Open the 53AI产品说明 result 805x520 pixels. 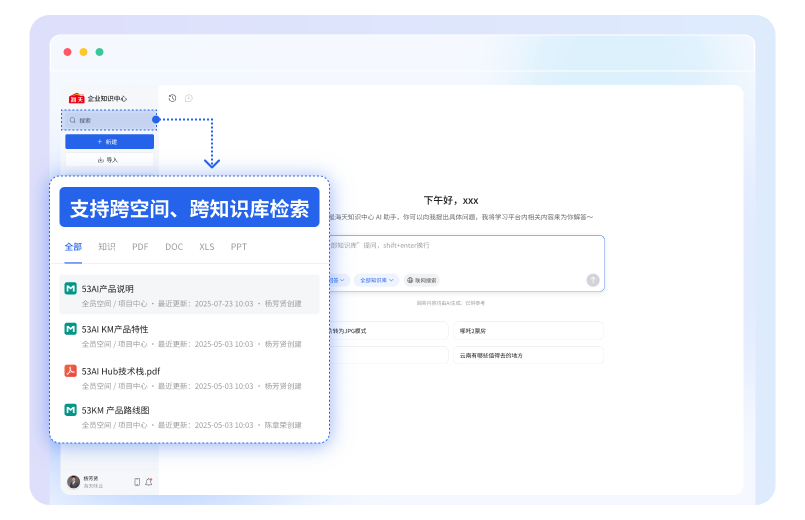[189, 295]
